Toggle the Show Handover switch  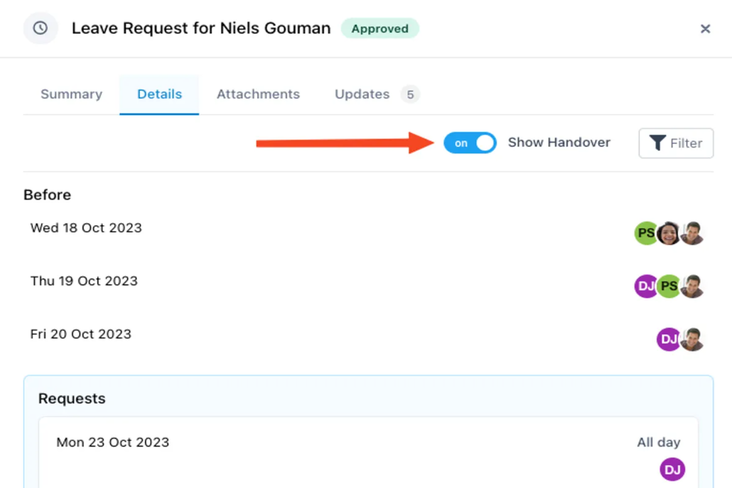click(470, 143)
